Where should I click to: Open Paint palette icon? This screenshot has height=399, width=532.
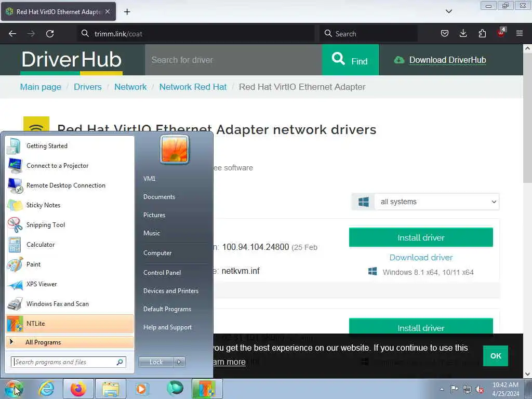pos(15,264)
